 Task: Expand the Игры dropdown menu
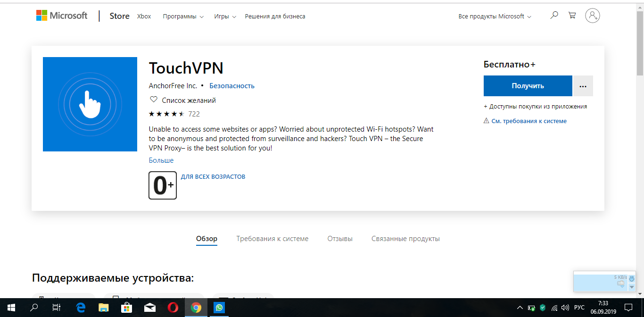coord(224,16)
